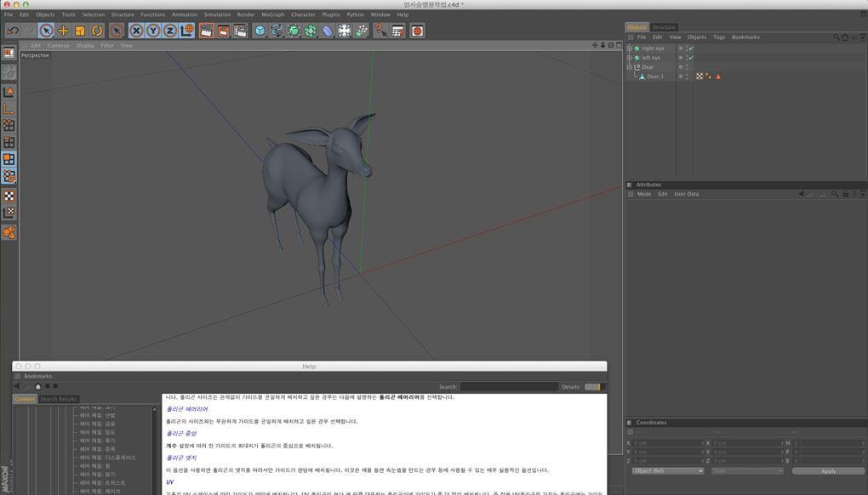Toggle the green checkmark for right eye
868x495 pixels.
point(691,48)
